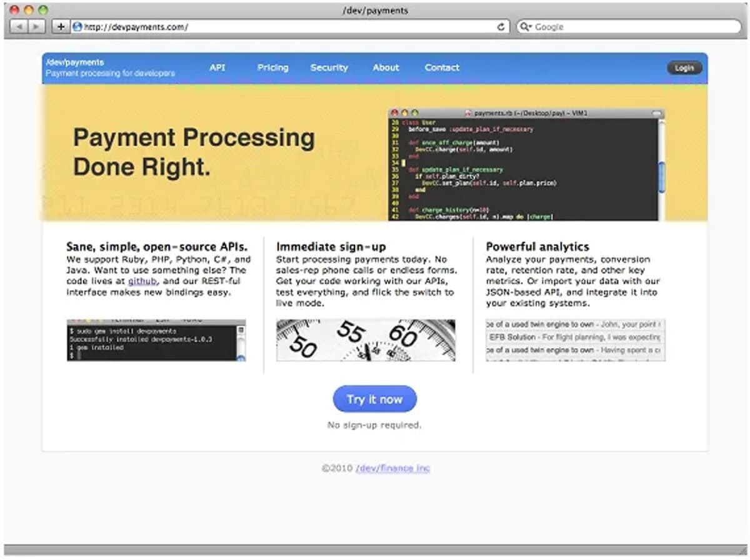Click the /dev/payments site logo

tap(75, 62)
